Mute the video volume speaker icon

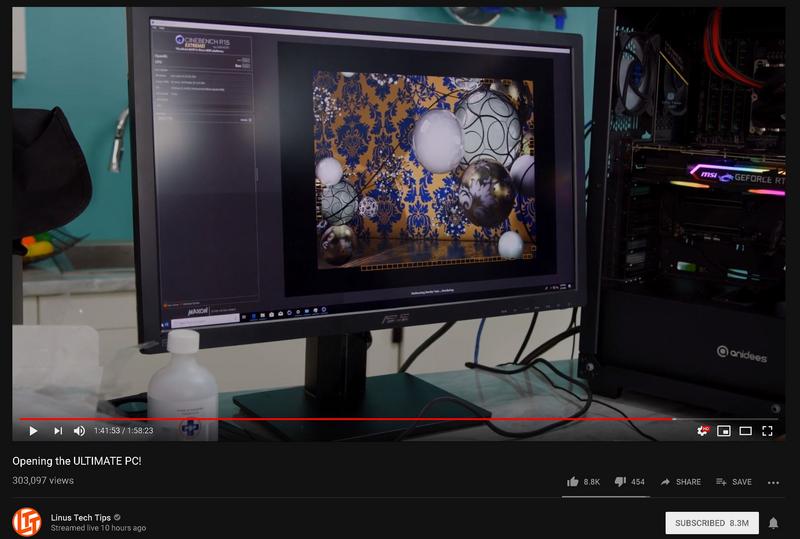pos(79,431)
